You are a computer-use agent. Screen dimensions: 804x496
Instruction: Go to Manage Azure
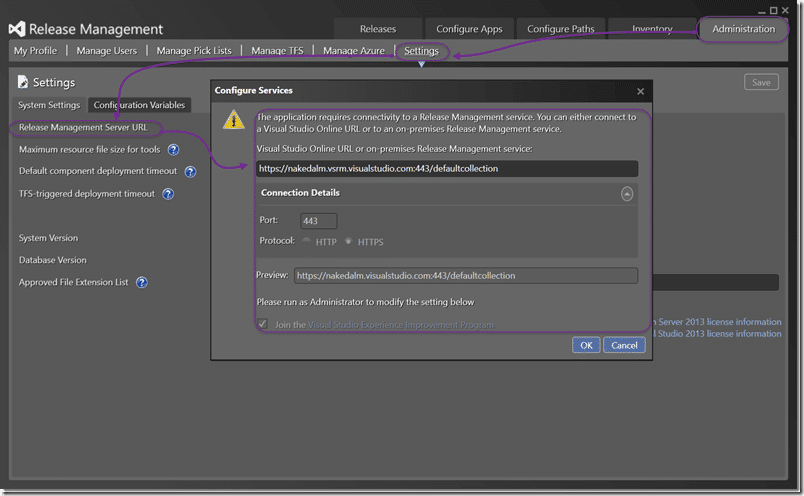click(354, 51)
